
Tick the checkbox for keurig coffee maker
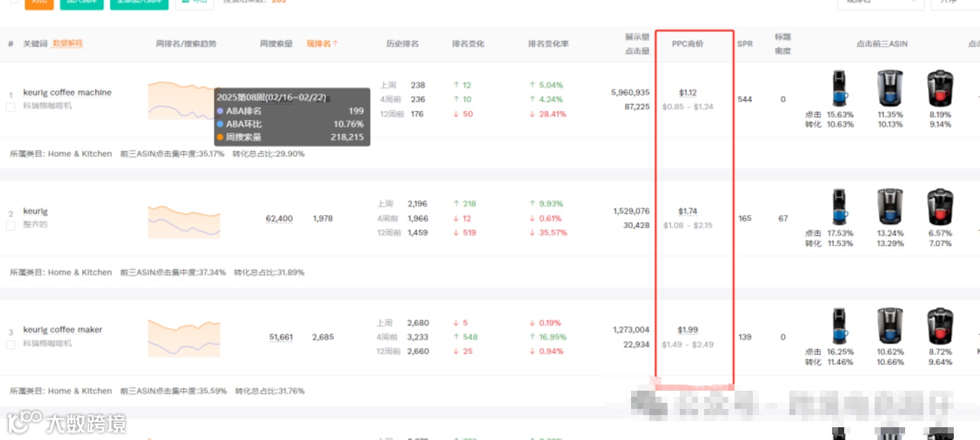click(10, 344)
